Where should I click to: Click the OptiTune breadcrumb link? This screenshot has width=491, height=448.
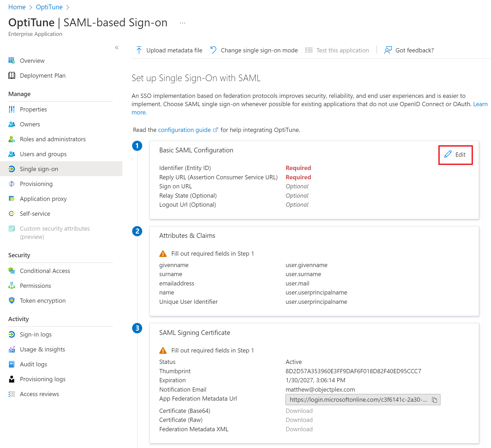(x=49, y=7)
